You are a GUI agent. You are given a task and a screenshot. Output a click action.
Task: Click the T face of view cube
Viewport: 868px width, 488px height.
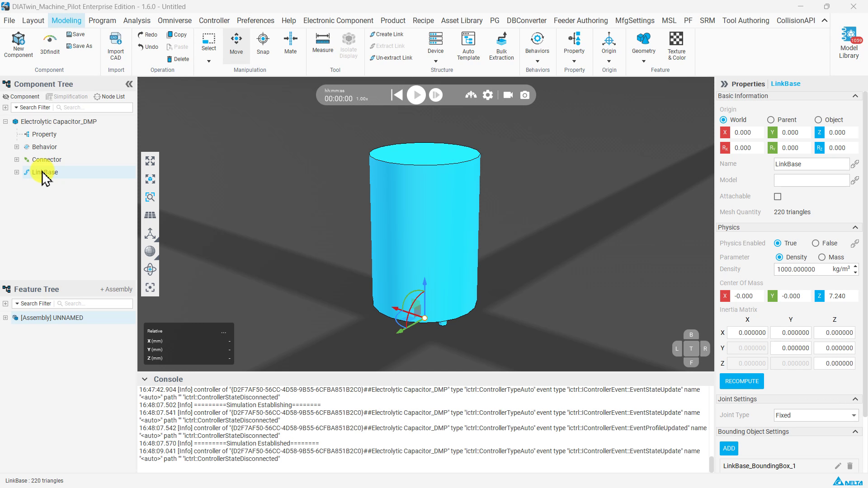pyautogui.click(x=691, y=348)
